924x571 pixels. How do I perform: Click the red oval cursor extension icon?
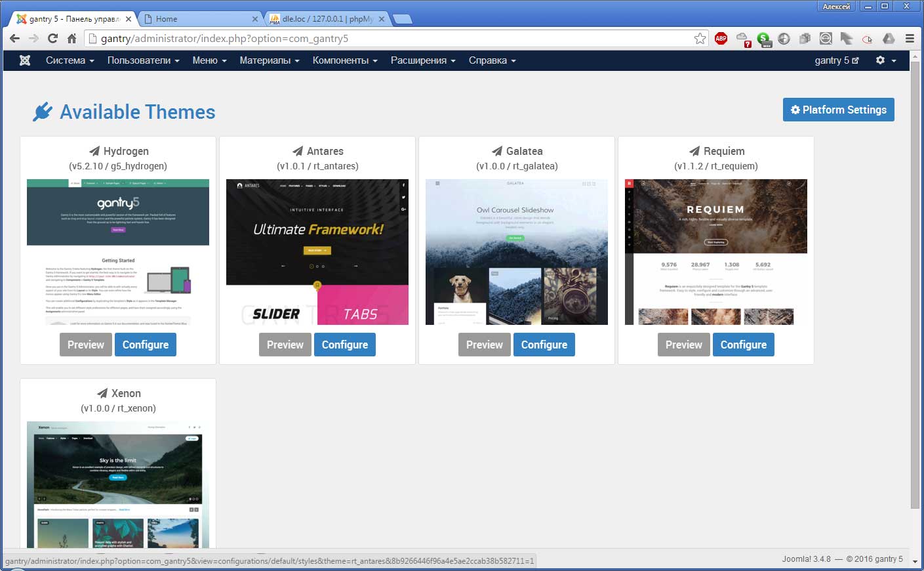coord(868,39)
